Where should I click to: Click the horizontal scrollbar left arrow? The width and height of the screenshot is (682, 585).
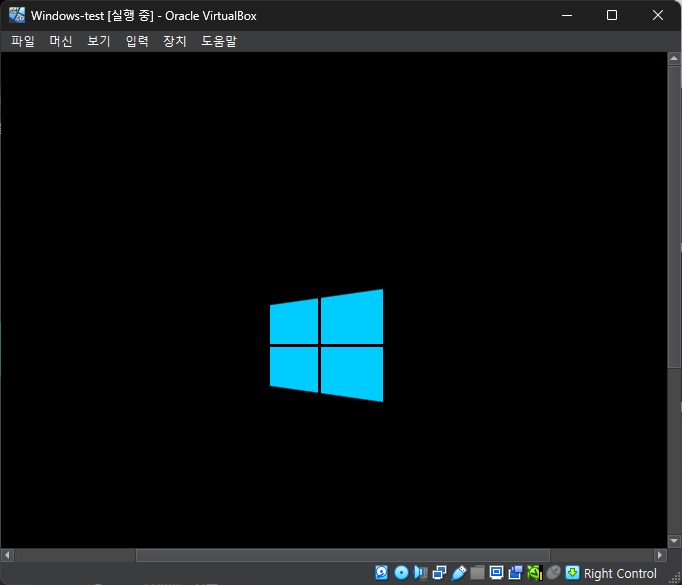[x=7, y=555]
